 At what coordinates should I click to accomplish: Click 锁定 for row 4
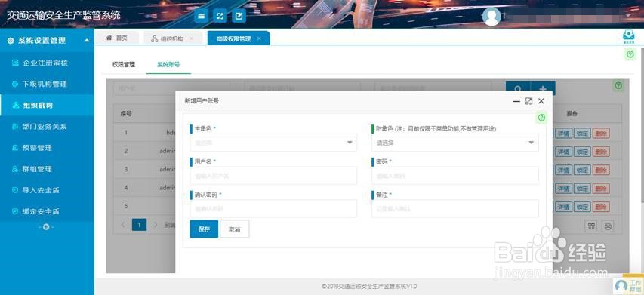coord(581,189)
